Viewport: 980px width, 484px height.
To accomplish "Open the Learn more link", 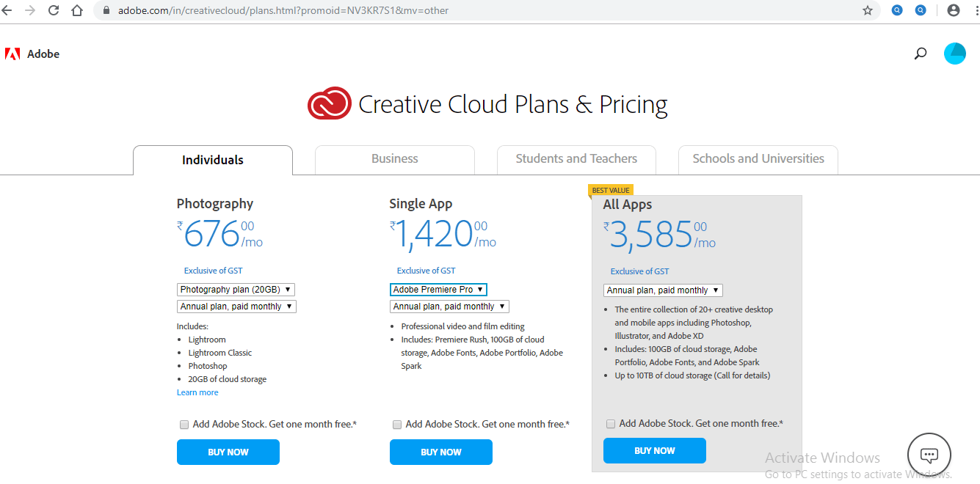I will [x=197, y=392].
